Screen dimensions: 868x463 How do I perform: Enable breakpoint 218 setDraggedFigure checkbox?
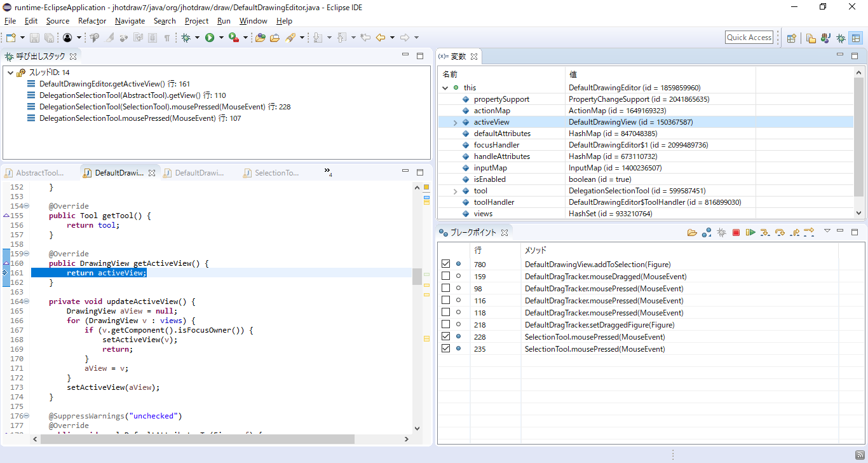(445, 324)
